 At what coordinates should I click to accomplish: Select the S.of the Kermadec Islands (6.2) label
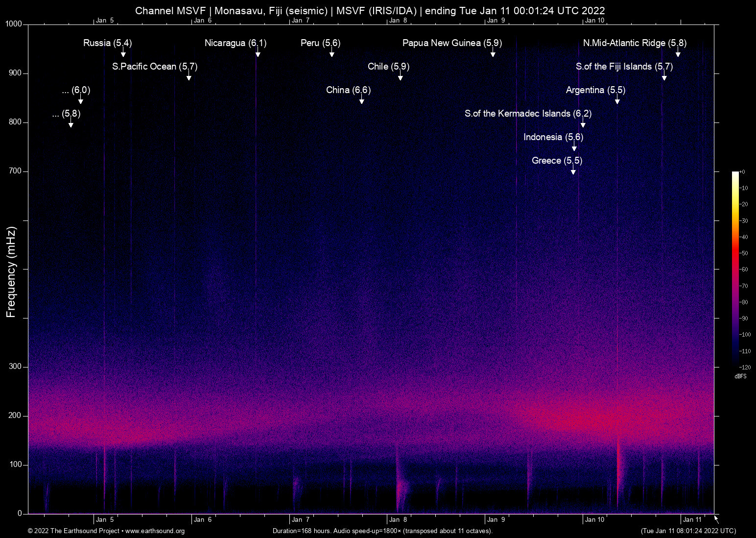528,114
